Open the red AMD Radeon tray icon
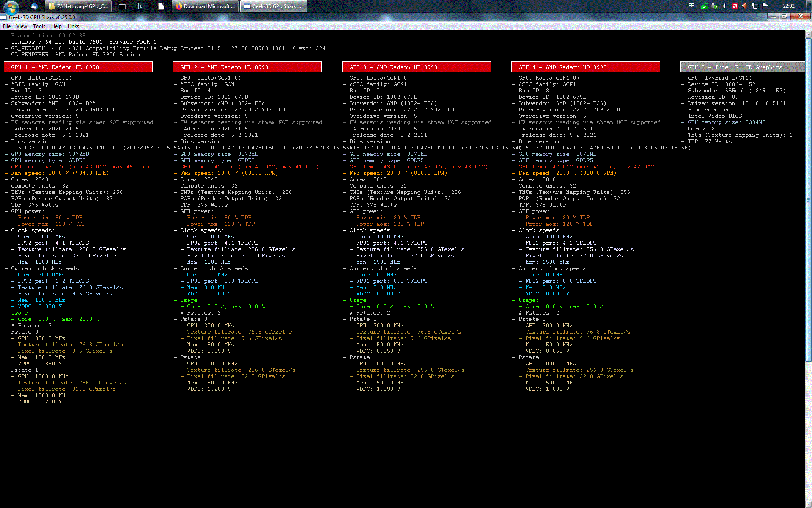This screenshot has width=812, height=508. point(735,6)
